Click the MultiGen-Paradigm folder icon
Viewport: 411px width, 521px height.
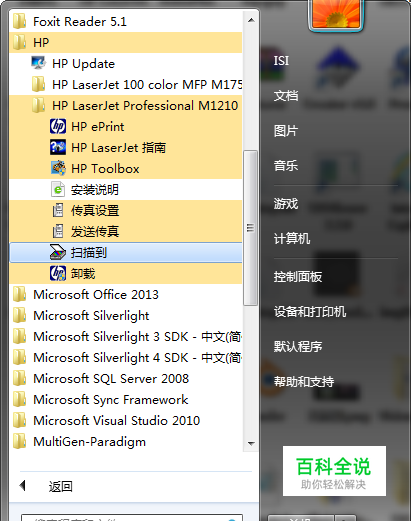click(x=19, y=441)
